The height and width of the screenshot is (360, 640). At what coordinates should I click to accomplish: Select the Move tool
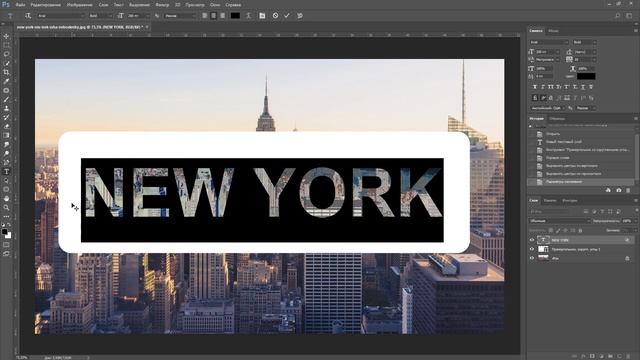click(x=6, y=36)
